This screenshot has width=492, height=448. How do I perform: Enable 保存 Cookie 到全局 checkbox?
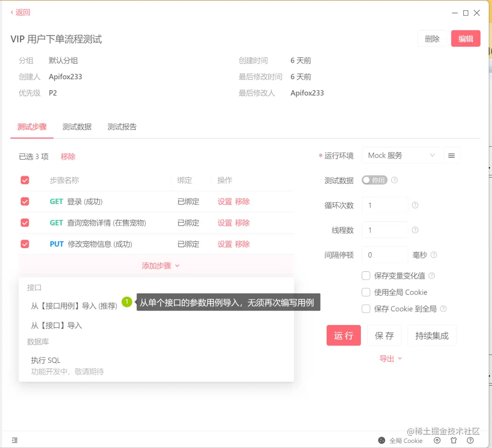(x=366, y=309)
